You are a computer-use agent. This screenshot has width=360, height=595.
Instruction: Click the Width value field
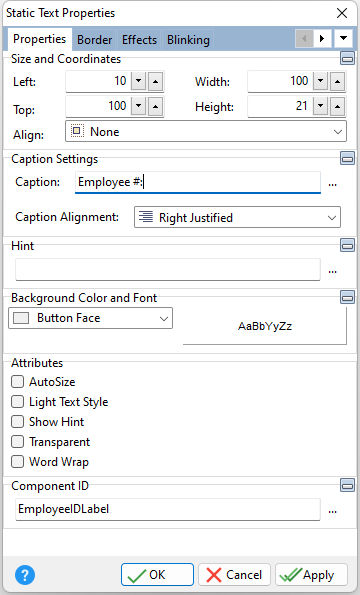280,81
